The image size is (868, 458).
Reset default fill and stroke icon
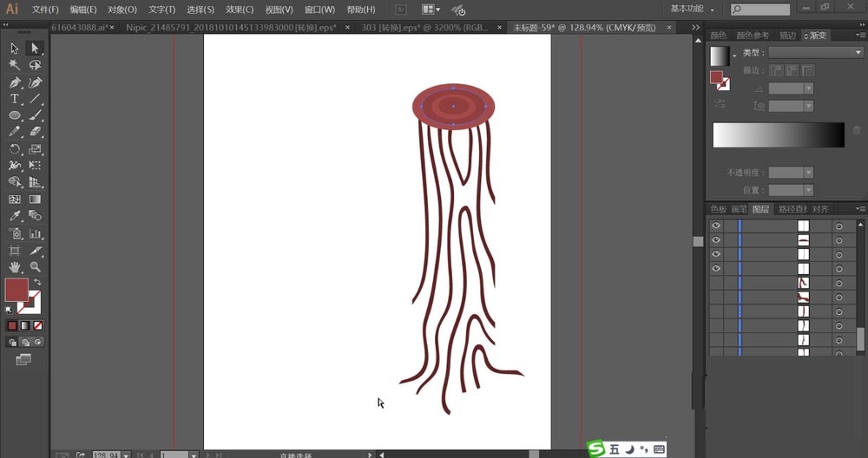pyautogui.click(x=9, y=310)
